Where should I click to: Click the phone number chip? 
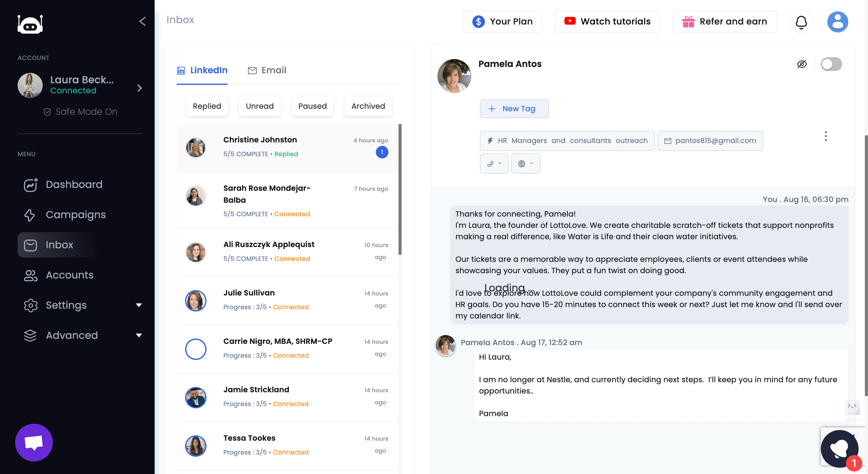point(494,163)
